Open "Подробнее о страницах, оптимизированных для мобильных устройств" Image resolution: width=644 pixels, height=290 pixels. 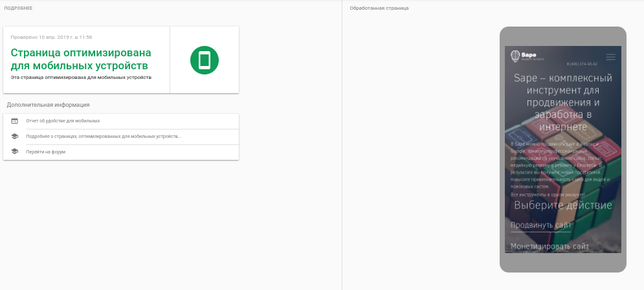coord(104,137)
